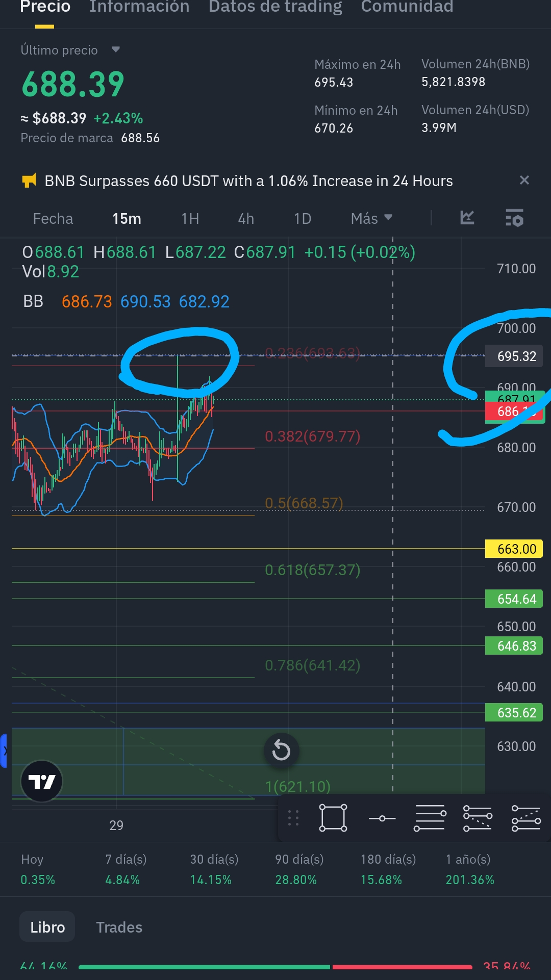Tap the megaphone announcement icon

click(29, 180)
